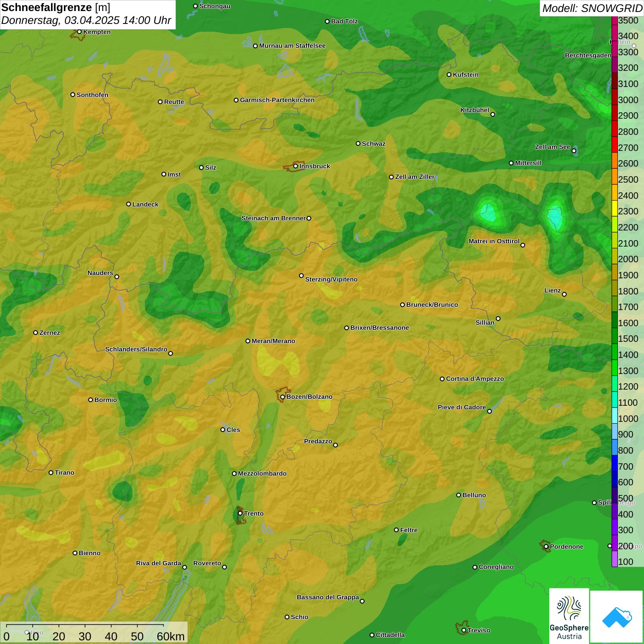Click the Brixen/Bressanone label
Screen dimensions: 644x644
379,328
